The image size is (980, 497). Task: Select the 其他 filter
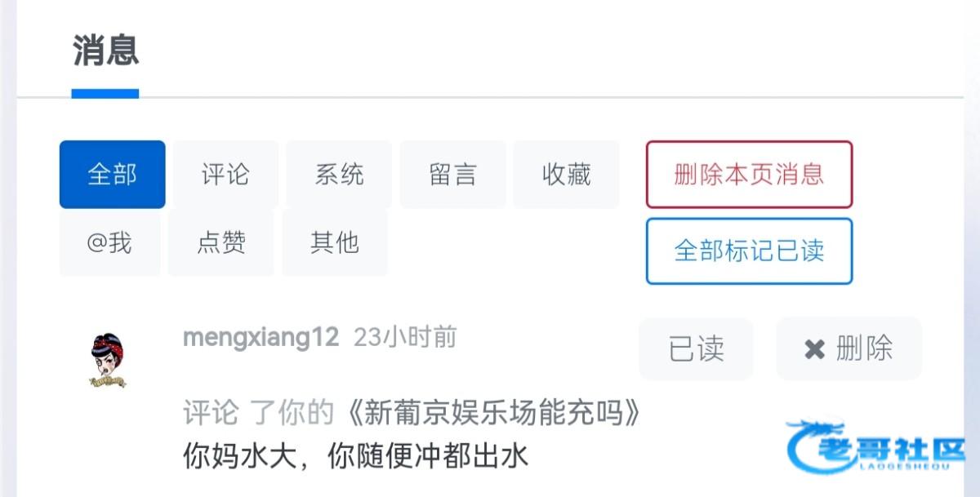(x=335, y=242)
